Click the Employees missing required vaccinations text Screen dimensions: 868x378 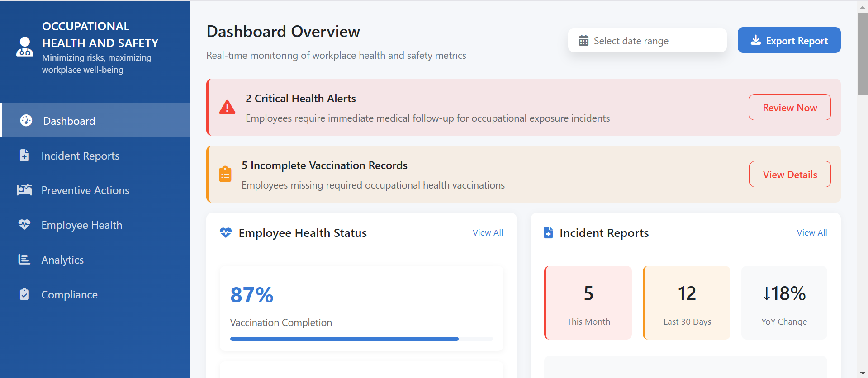click(x=373, y=185)
